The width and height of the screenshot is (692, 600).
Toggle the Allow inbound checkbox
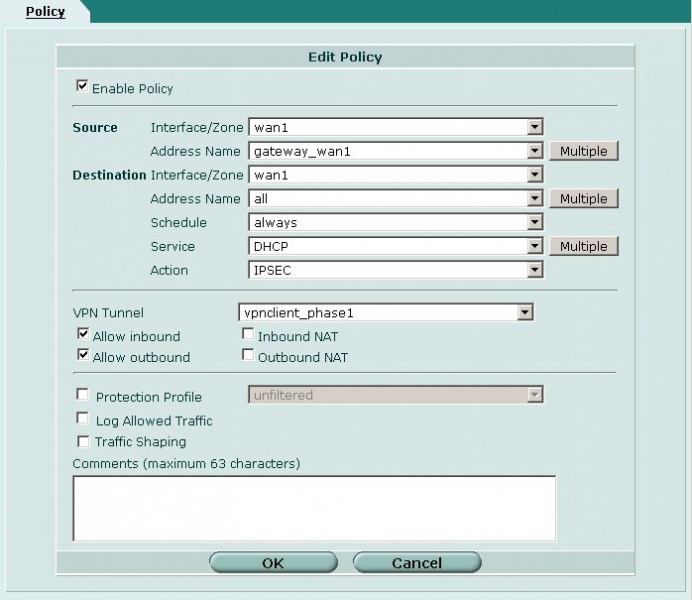point(83,334)
